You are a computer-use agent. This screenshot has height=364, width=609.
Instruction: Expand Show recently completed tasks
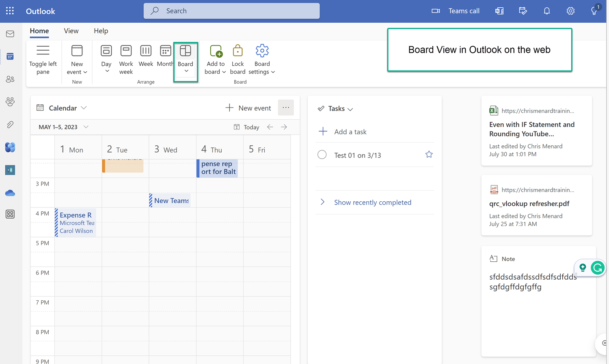point(323,202)
